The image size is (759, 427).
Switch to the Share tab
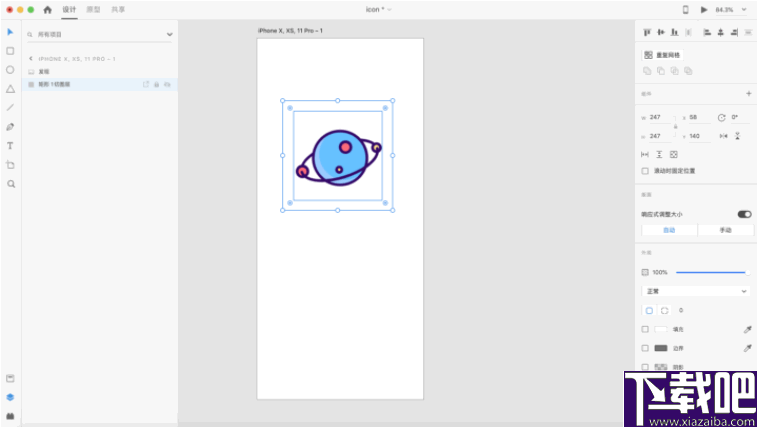click(x=118, y=10)
